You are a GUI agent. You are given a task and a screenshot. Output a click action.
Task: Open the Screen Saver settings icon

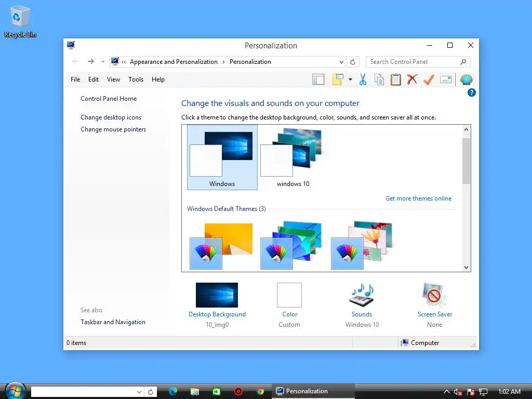(x=434, y=295)
